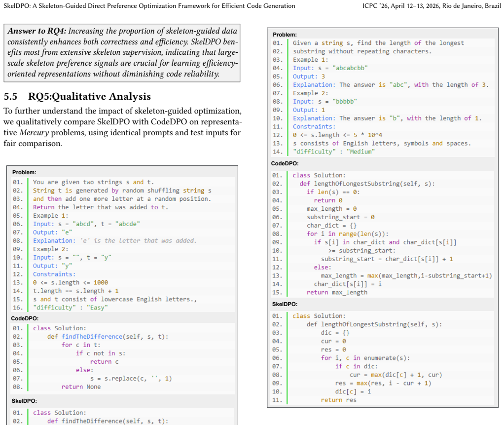Click the line 'Output: 3'
Screen dimensions: 504x425
(309, 76)
